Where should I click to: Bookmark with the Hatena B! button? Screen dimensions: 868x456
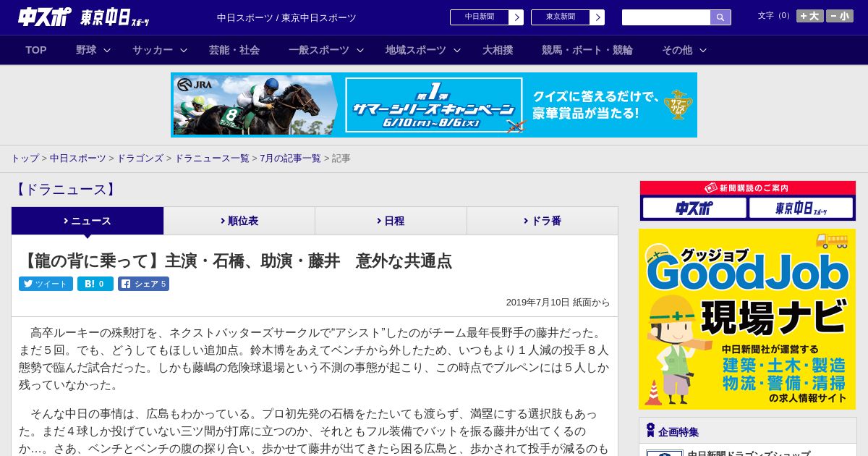pyautogui.click(x=95, y=284)
